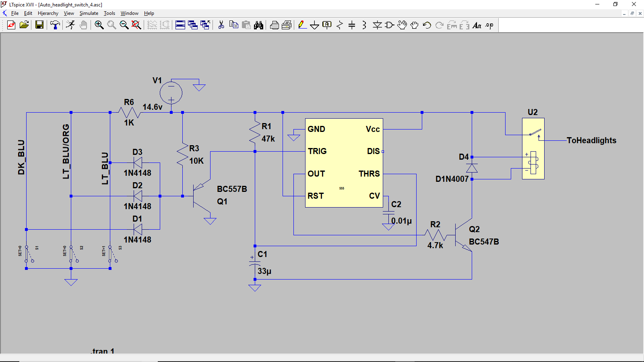Open the Component gate icon
The image size is (644, 362).
coord(390,25)
